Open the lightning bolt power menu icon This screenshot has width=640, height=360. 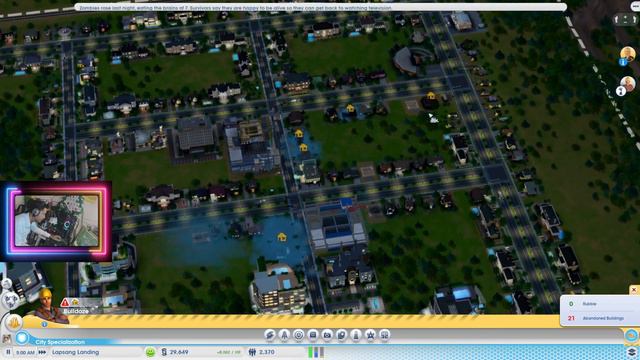pyautogui.click(x=270, y=335)
